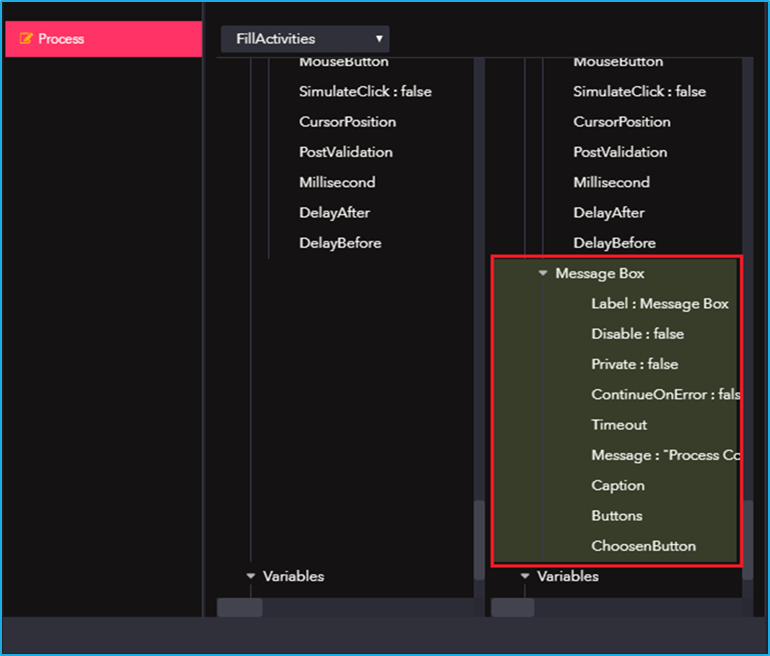This screenshot has width=770, height=656.
Task: Select the Message : "Process Co… property
Action: coord(665,455)
